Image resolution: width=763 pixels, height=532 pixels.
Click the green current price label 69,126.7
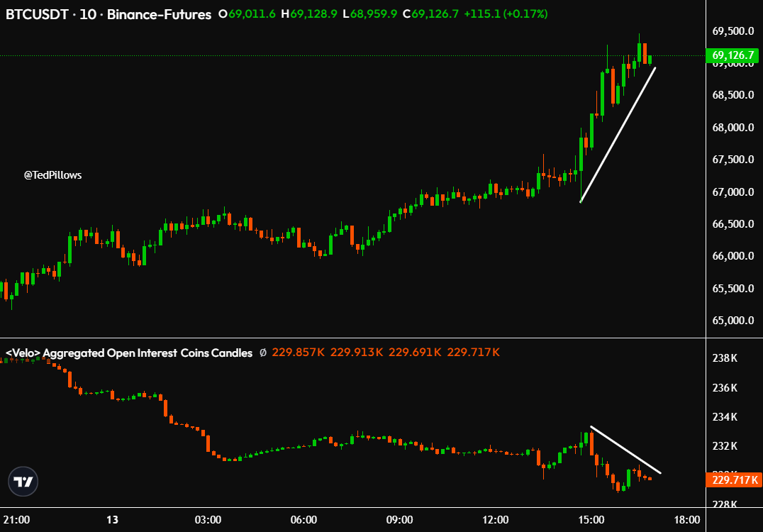click(x=733, y=55)
